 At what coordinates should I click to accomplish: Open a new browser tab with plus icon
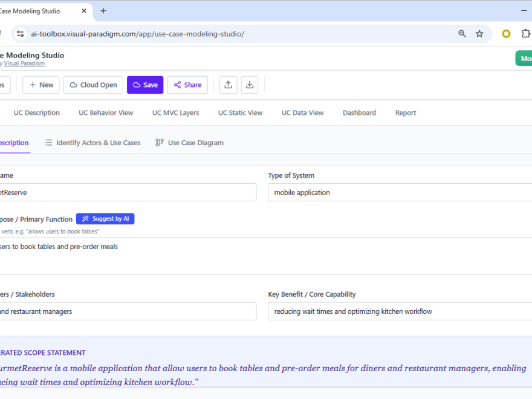pyautogui.click(x=103, y=11)
